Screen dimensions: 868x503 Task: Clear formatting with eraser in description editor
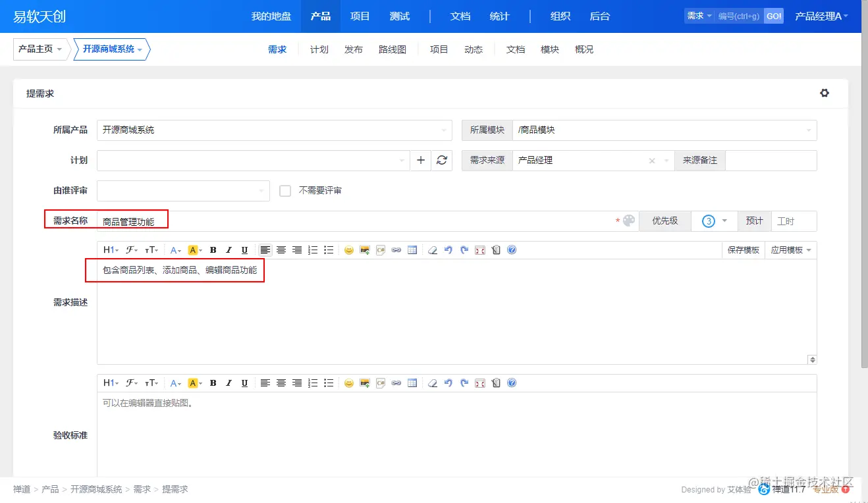tap(433, 250)
